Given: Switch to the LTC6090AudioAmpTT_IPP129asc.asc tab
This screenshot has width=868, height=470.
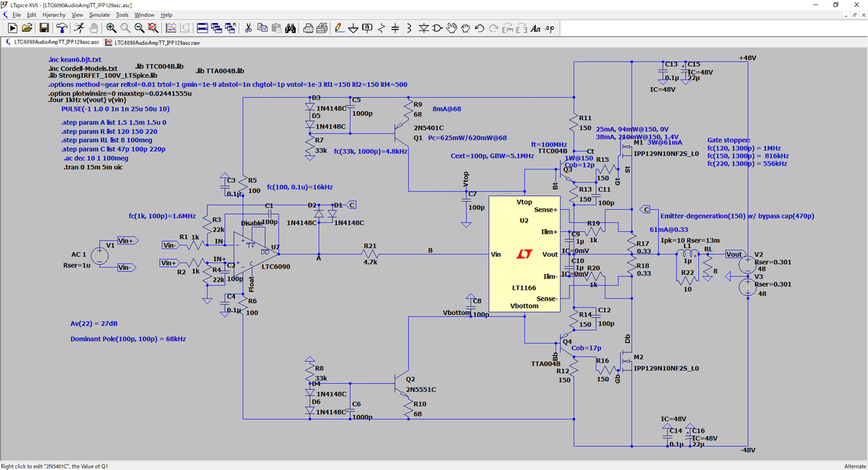Looking at the screenshot, I should click(x=51, y=43).
